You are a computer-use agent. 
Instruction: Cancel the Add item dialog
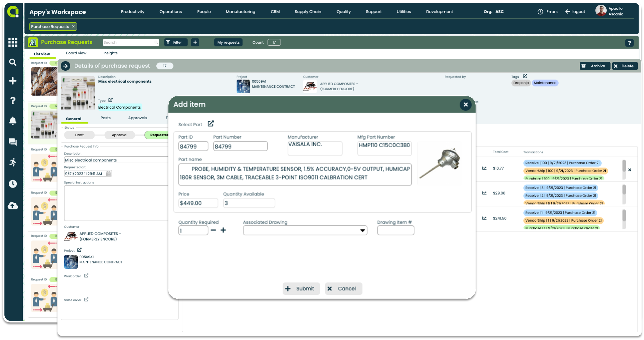click(x=343, y=289)
